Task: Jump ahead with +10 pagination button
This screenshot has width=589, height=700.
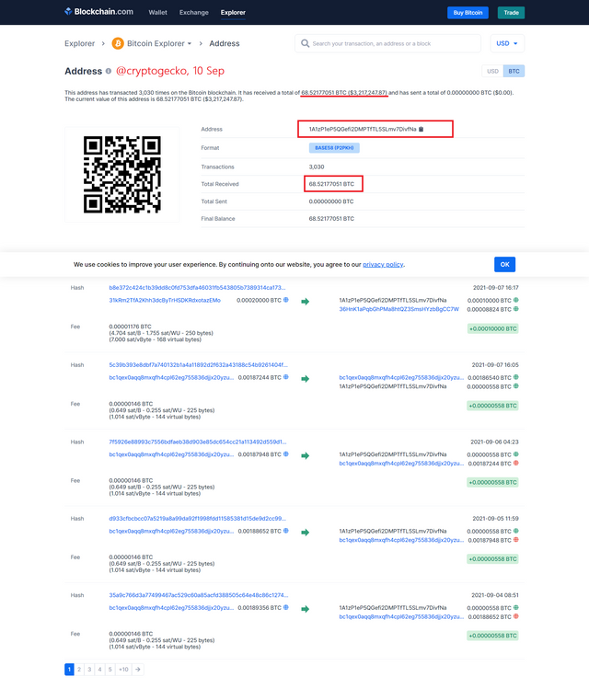Action: coord(123,670)
